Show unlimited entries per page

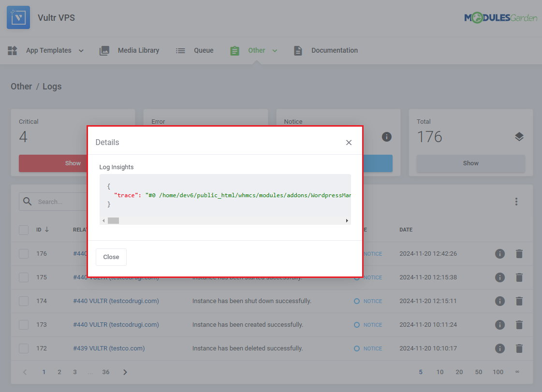point(517,372)
